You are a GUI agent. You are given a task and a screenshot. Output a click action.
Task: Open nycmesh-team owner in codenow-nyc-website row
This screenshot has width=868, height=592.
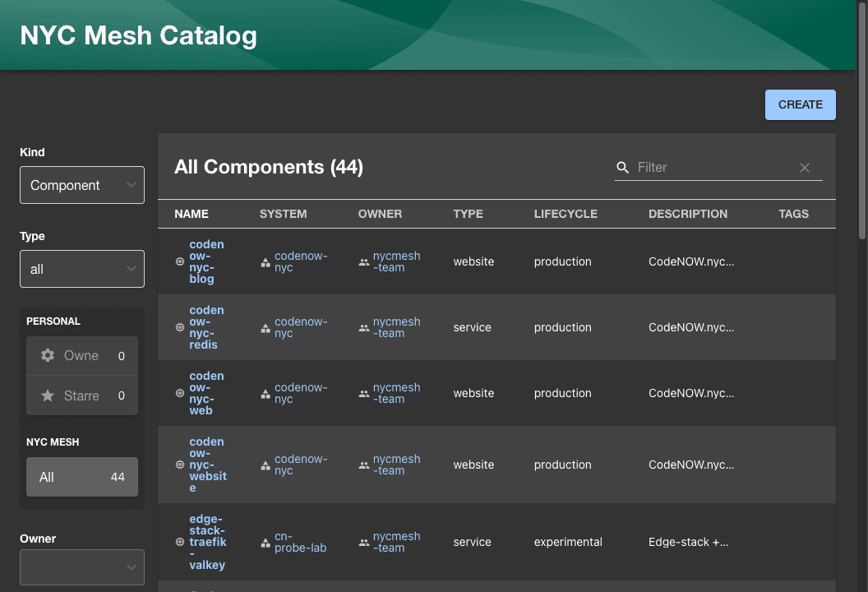pyautogui.click(x=396, y=465)
